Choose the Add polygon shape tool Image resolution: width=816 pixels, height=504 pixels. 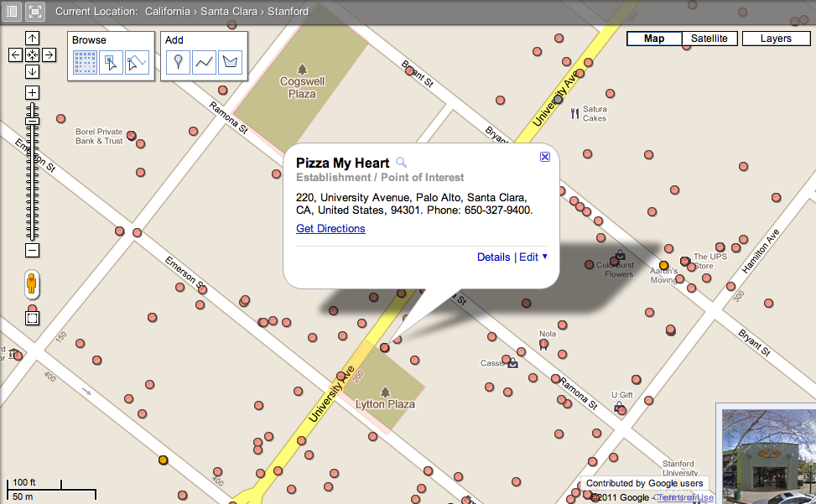coord(230,63)
